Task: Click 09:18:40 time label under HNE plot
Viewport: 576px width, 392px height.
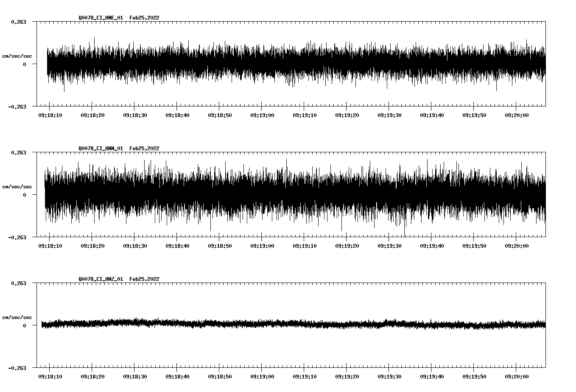Action: click(177, 115)
